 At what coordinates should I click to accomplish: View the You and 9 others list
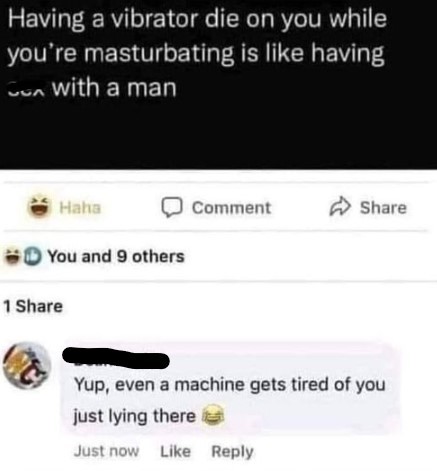coord(116,257)
